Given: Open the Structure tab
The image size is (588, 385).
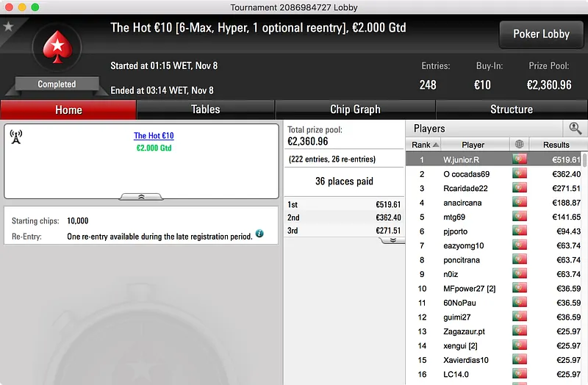Looking at the screenshot, I should (x=512, y=109).
